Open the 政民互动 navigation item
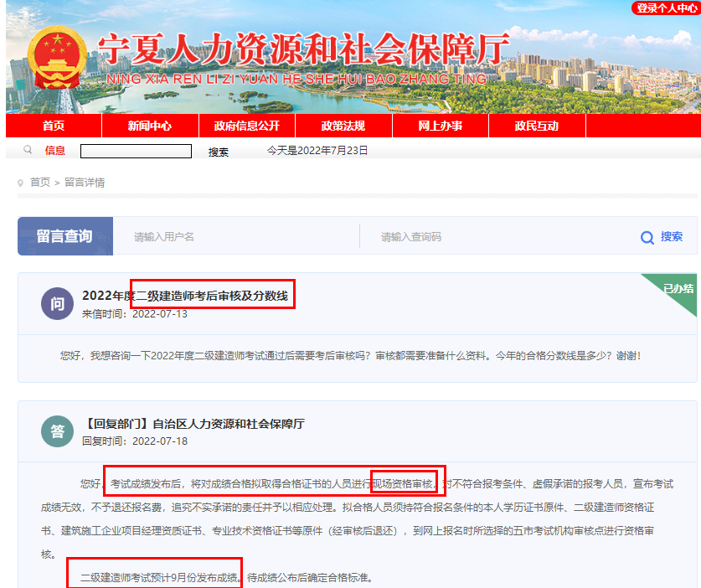 (x=537, y=126)
